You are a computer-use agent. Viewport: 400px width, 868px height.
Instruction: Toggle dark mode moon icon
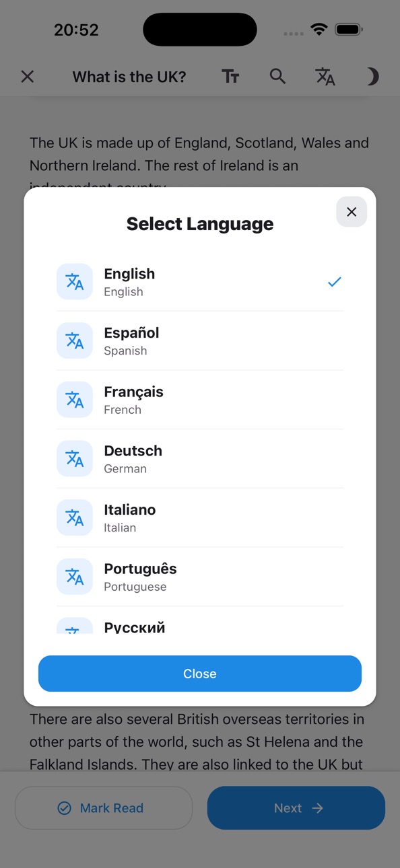[372, 77]
